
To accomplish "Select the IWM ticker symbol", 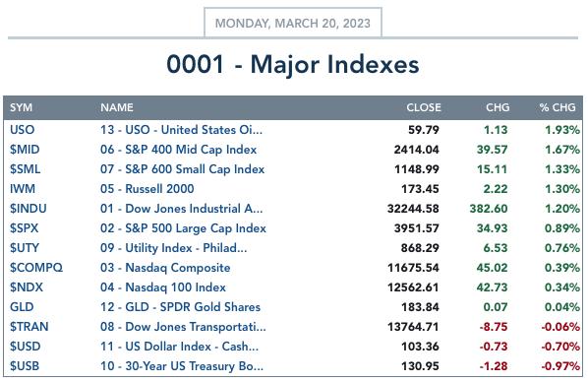I will click(23, 189).
